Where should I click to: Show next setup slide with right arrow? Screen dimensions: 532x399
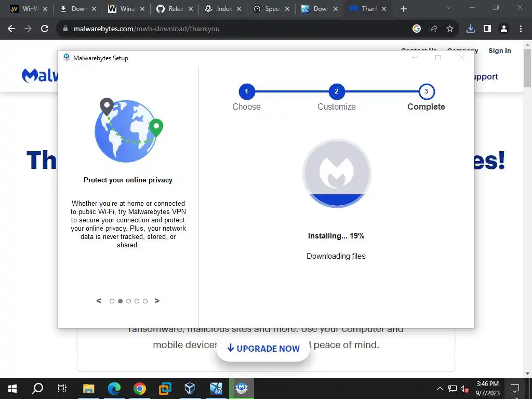(157, 301)
